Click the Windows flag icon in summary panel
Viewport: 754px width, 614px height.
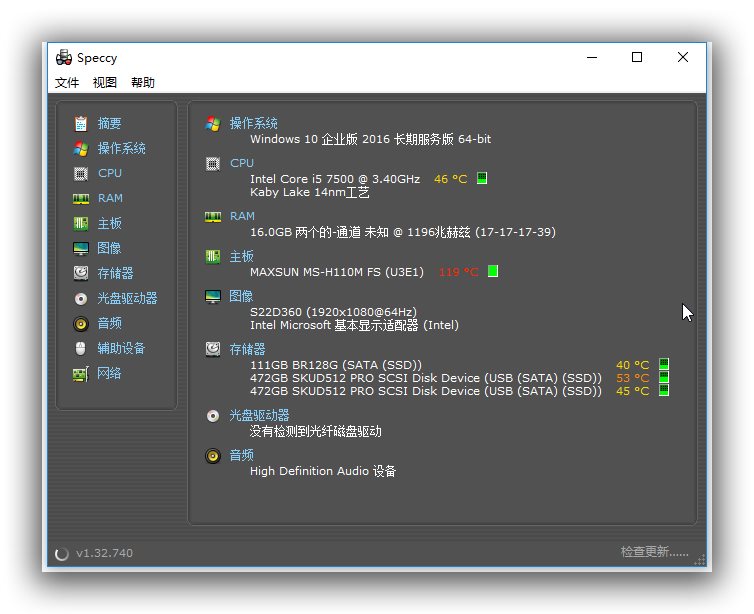213,124
